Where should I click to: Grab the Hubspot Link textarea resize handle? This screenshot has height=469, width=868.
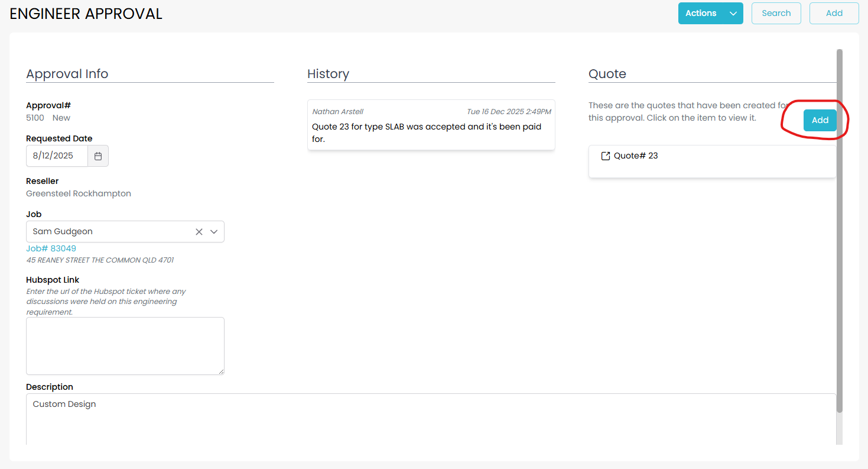coord(221,371)
